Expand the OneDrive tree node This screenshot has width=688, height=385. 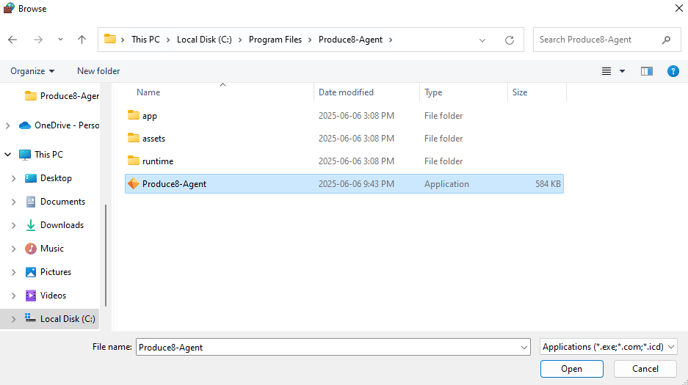pyautogui.click(x=7, y=126)
